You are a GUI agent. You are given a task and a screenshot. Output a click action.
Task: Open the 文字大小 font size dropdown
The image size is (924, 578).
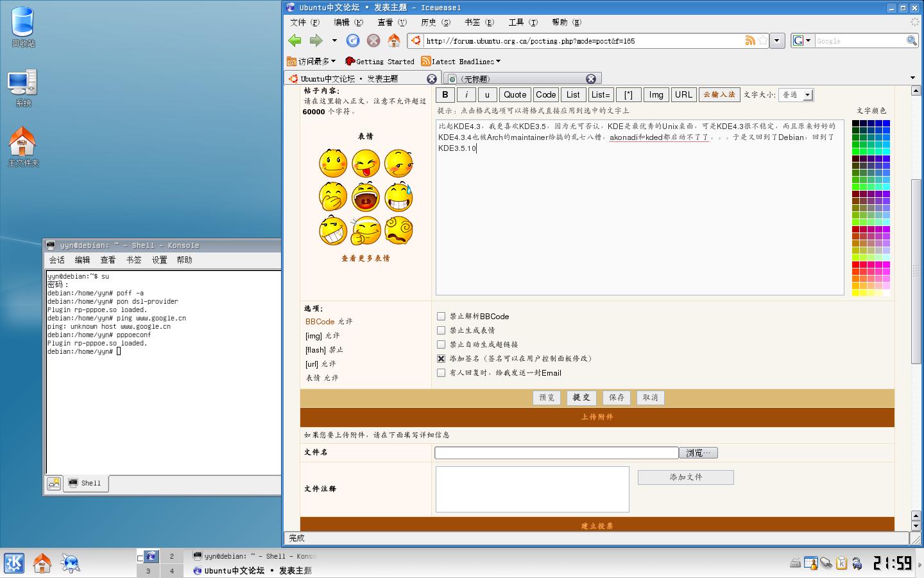pyautogui.click(x=796, y=94)
